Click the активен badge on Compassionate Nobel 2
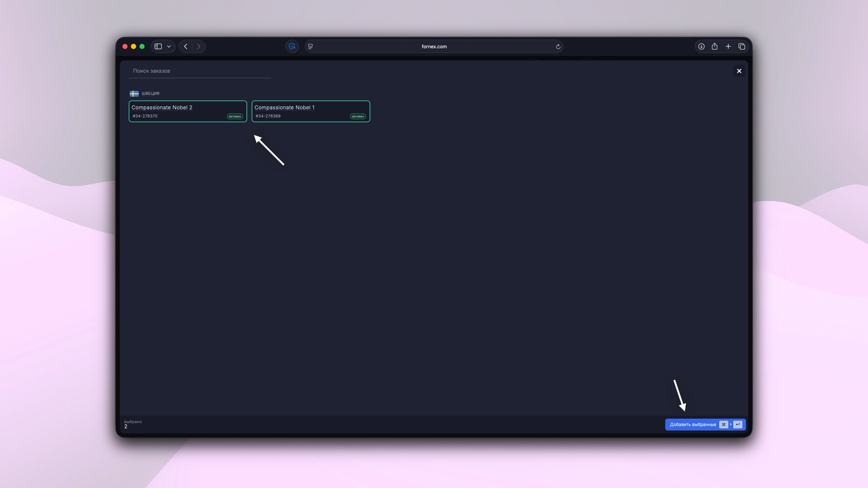 [x=235, y=117]
